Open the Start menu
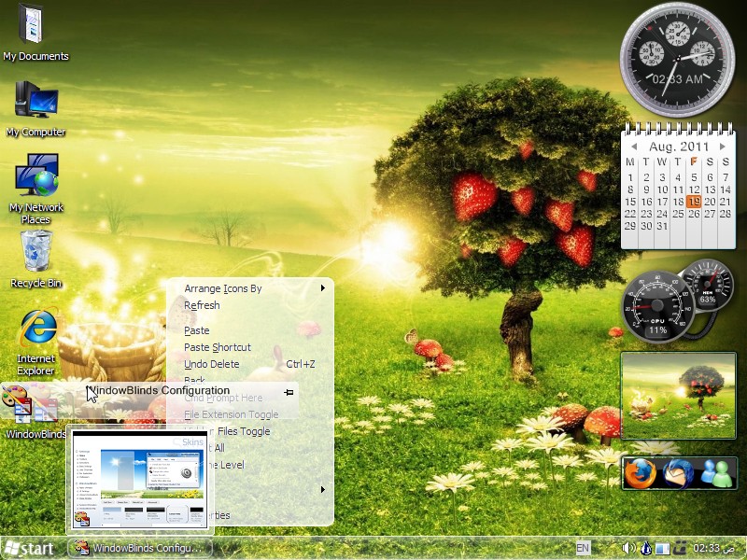The width and height of the screenshot is (747, 560). [x=28, y=549]
